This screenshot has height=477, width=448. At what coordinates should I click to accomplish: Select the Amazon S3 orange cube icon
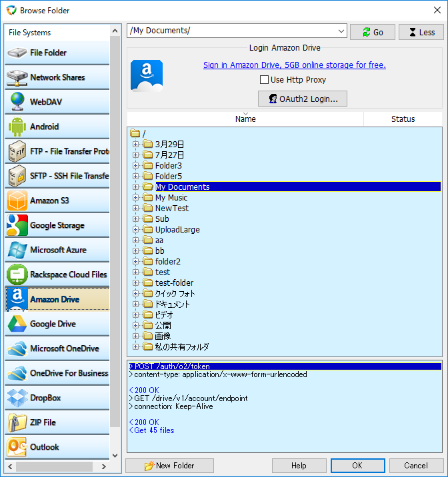pyautogui.click(x=17, y=201)
